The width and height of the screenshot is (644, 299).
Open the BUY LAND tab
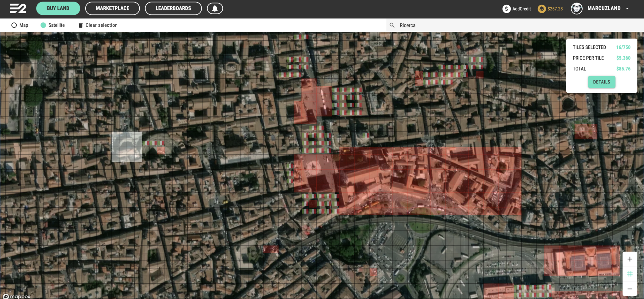coord(58,8)
